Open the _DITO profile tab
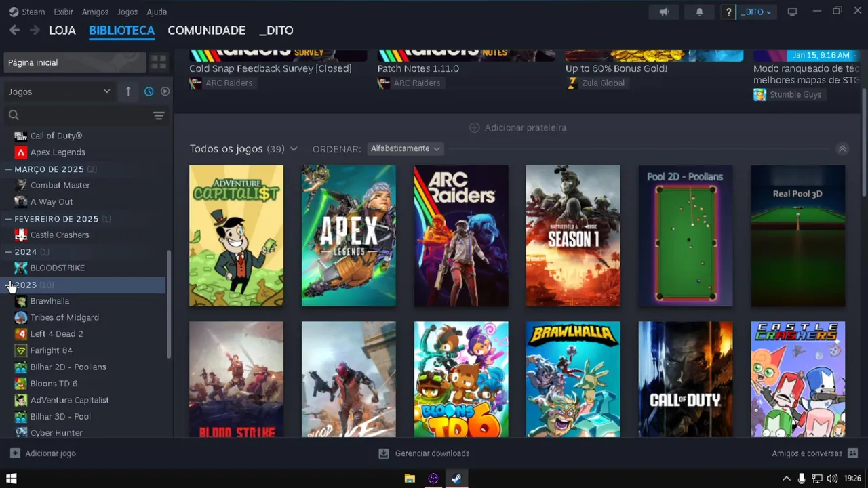The height and width of the screenshot is (488, 868). 276,30
